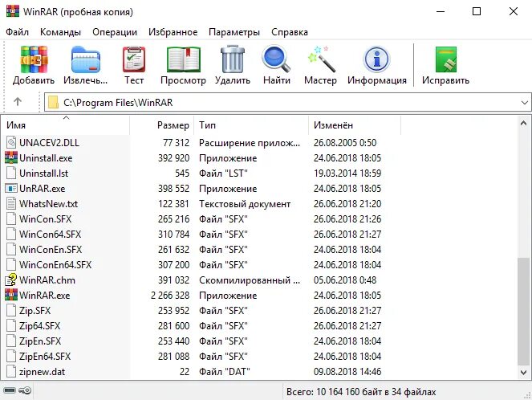Image resolution: width=532 pixels, height=400 pixels.
Task: Click the date 19.03.2014 18:59
Action: pyautogui.click(x=347, y=173)
